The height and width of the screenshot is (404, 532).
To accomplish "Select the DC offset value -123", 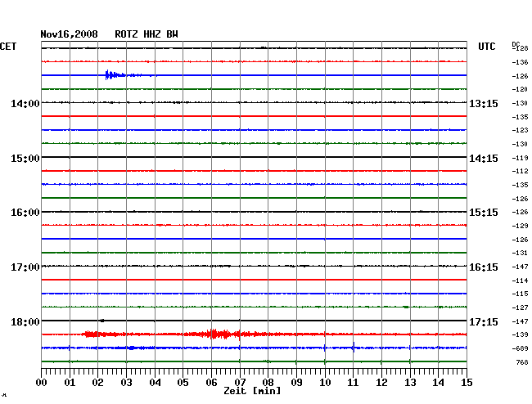I will 520,130.
